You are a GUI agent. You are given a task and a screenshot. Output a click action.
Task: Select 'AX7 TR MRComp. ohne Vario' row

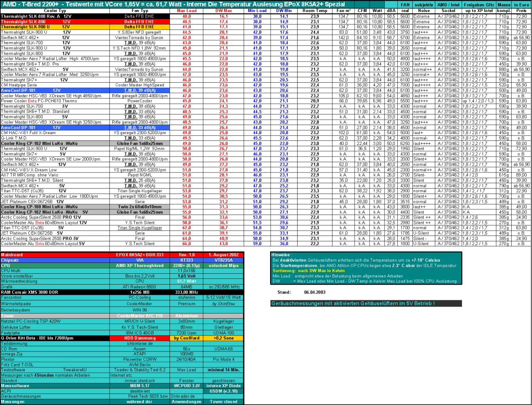[x=55, y=175]
